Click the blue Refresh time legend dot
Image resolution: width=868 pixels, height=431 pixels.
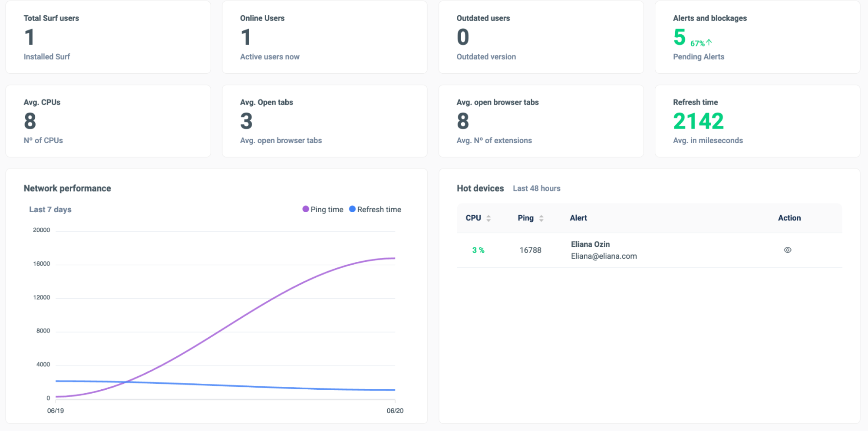[x=353, y=209]
